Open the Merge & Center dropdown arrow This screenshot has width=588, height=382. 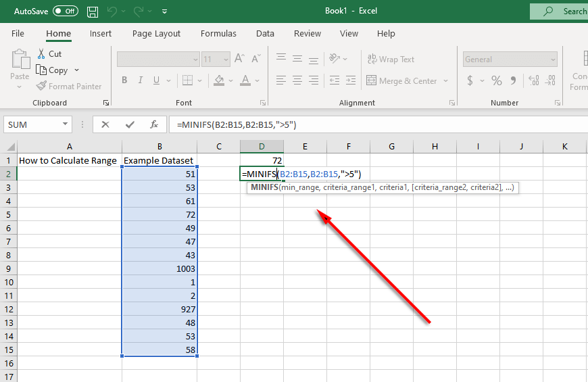tap(446, 81)
